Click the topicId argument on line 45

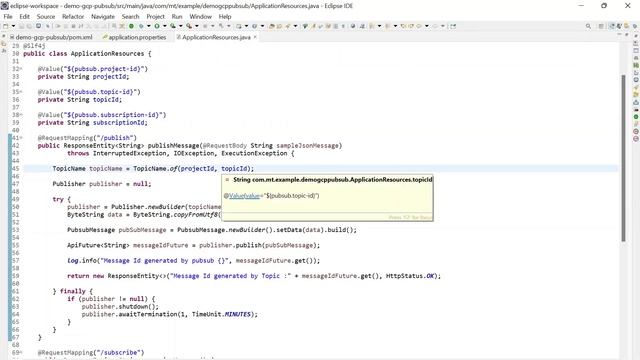coord(234,169)
